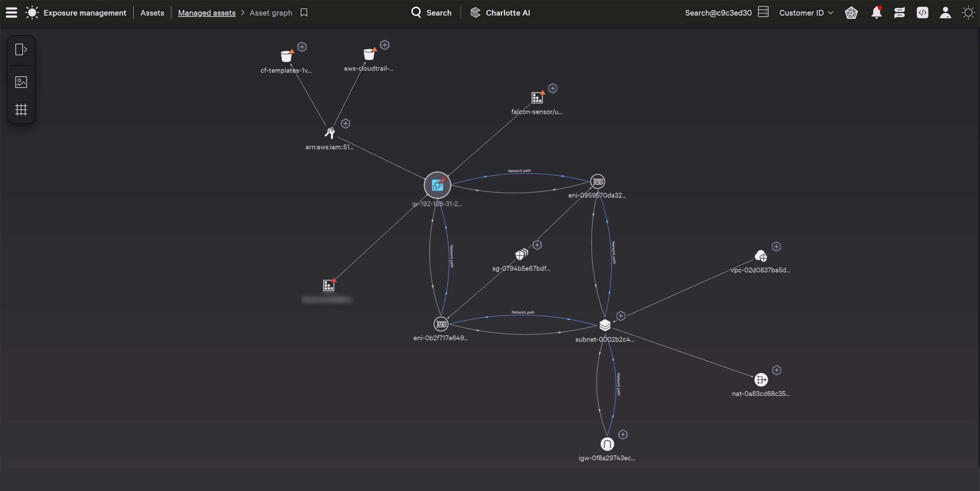The width and height of the screenshot is (980, 491).
Task: Select the cf-templates S3 bucket node
Action: click(286, 56)
